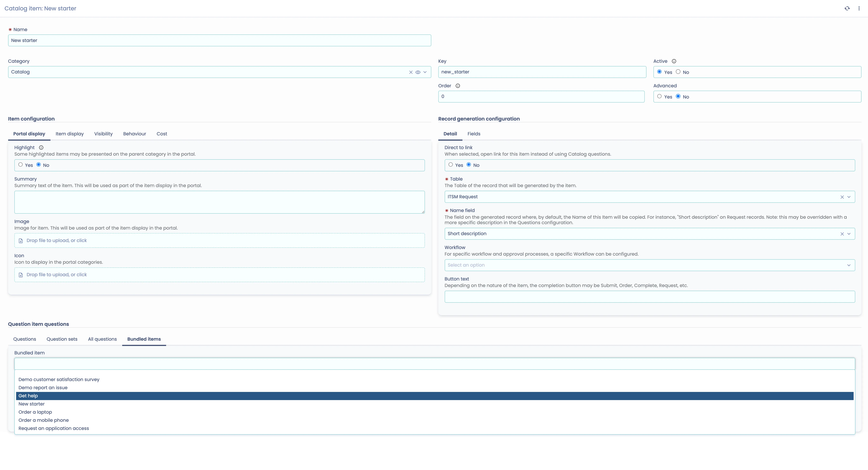
Task: Set Advanced to Yes
Action: click(x=659, y=96)
